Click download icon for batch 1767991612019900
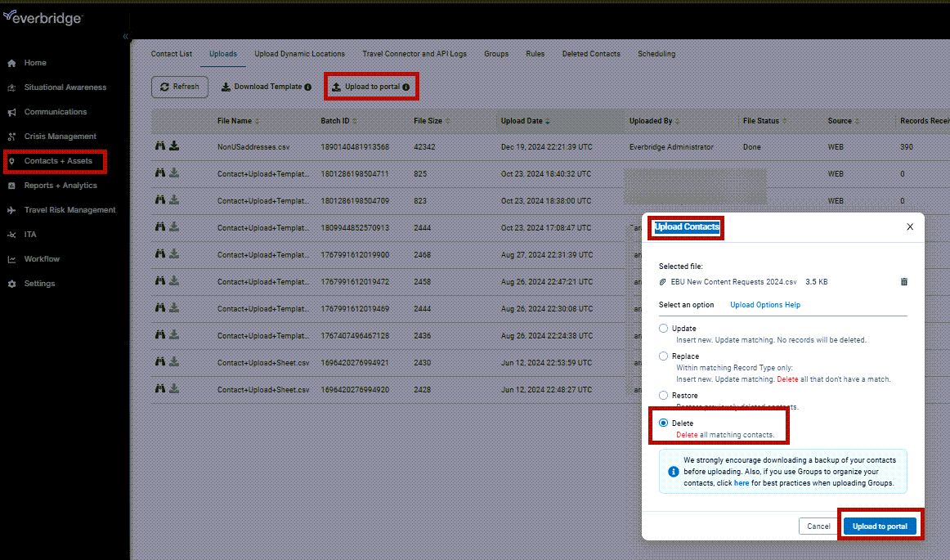Screen dimensions: 950x560 click(174, 253)
